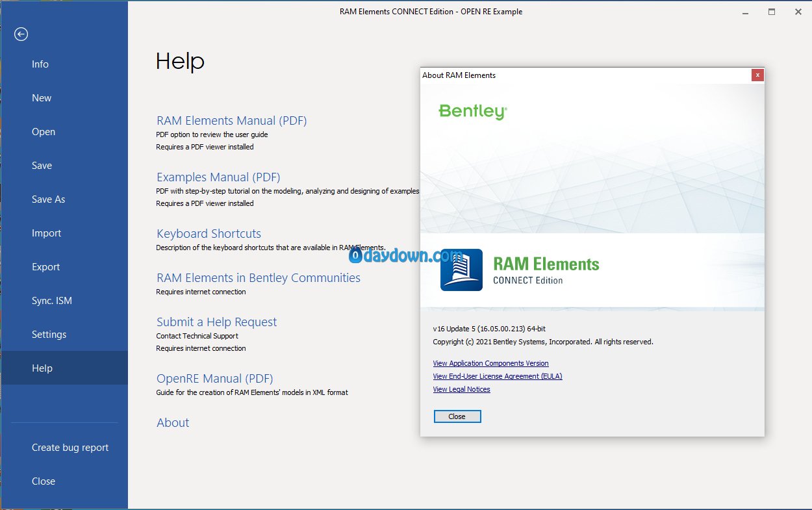Click the Close button in About dialog
This screenshot has width=812, height=510.
coord(457,416)
